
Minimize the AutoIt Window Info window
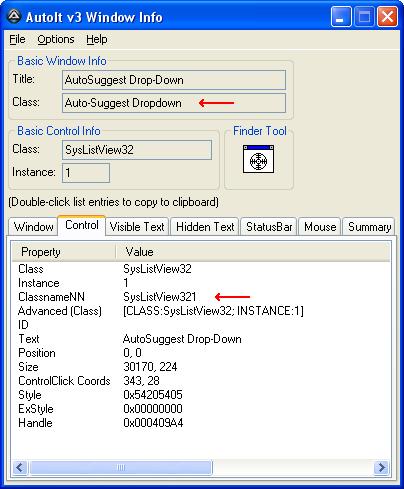tap(341, 17)
